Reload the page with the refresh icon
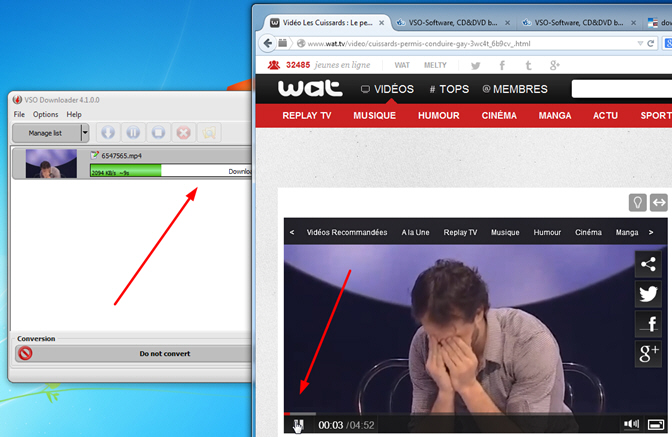The width and height of the screenshot is (672, 437). pyautogui.click(x=650, y=43)
